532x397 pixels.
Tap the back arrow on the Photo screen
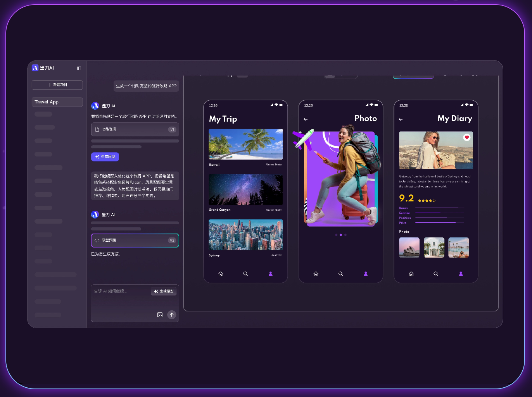(306, 119)
